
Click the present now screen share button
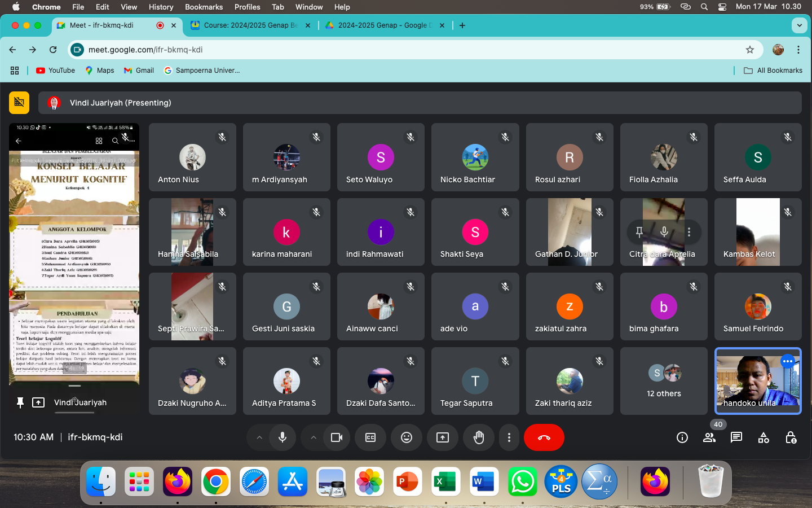pyautogui.click(x=443, y=437)
